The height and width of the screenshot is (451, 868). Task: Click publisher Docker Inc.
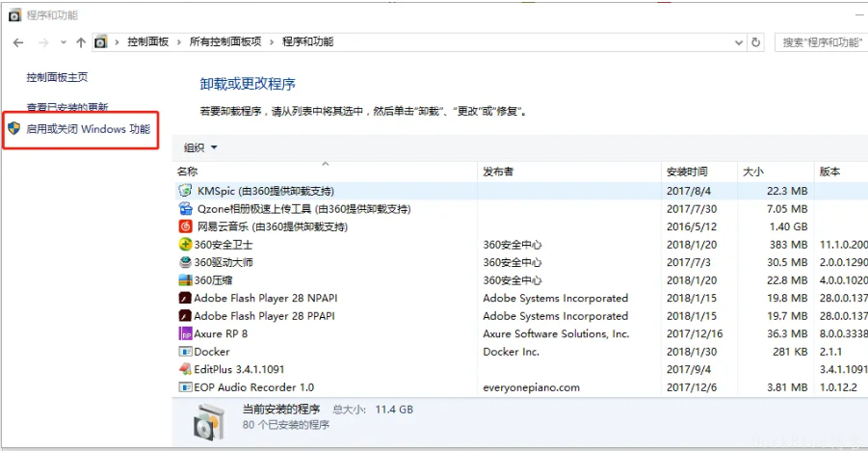click(x=511, y=352)
